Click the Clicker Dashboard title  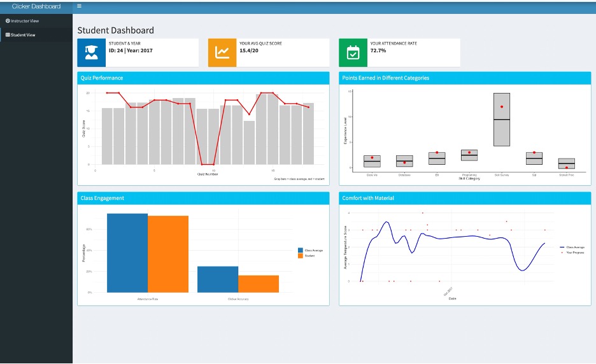(x=36, y=6)
